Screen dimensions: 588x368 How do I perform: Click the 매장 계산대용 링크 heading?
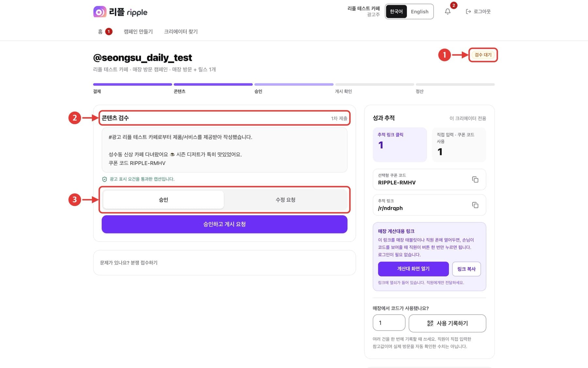396,231
